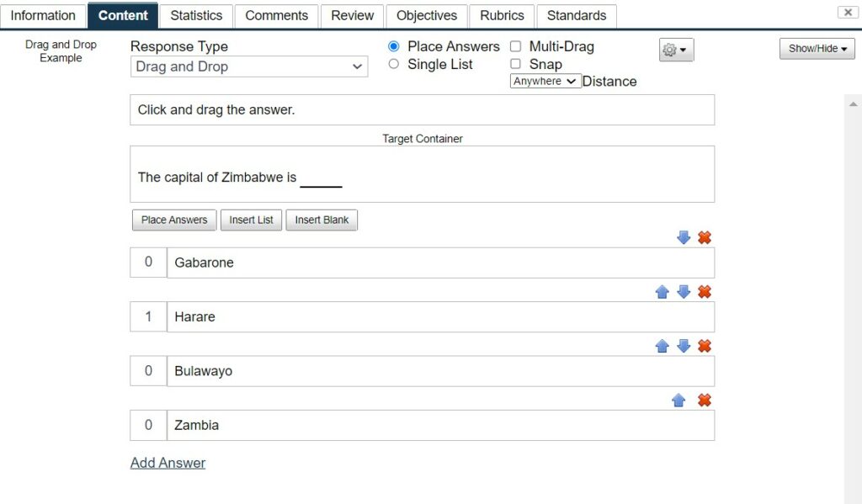Image resolution: width=862 pixels, height=504 pixels.
Task: Edit the score field for Bulawayo
Action: point(148,370)
